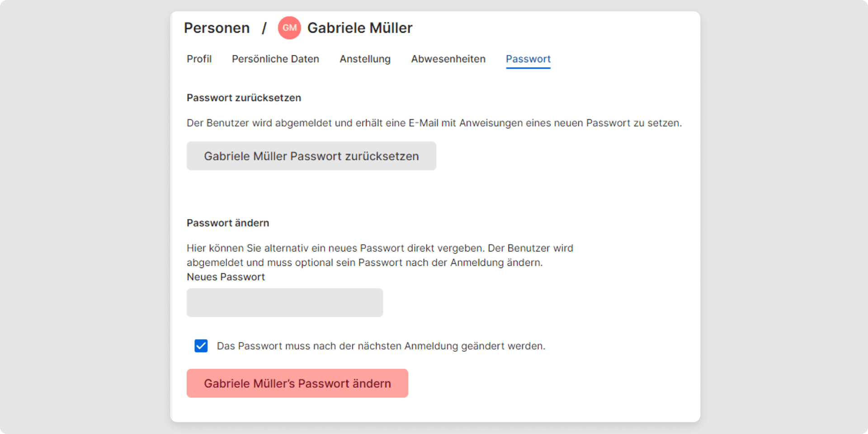868x434 pixels.
Task: Open the Profil tab
Action: pyautogui.click(x=199, y=59)
